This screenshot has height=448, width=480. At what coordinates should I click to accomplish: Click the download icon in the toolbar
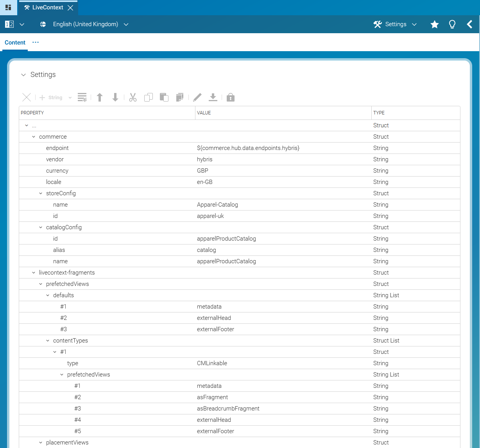tap(213, 97)
